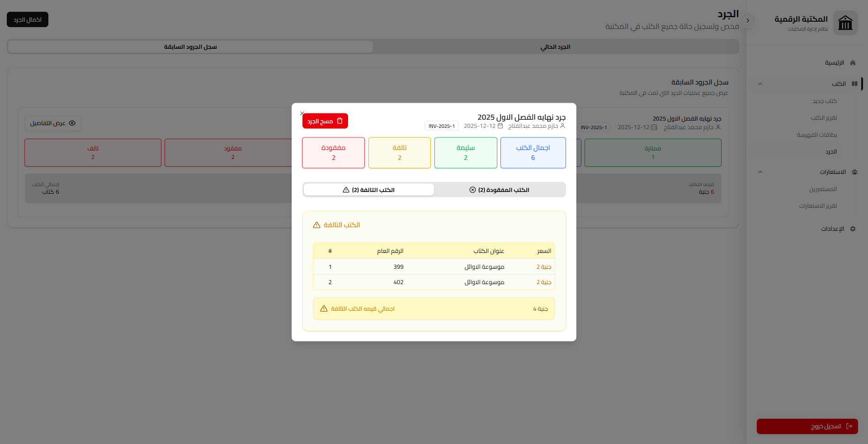This screenshot has width=868, height=444.
Task: Click the home icon beside الرئيسية
Action: [853, 63]
